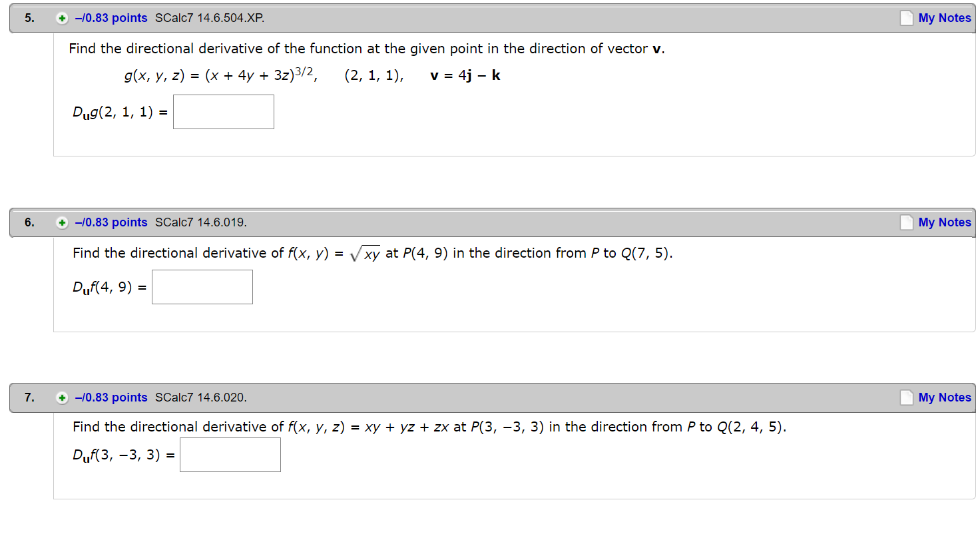Screen dimensions: 980x546
Task: Click the notes page icon beside problem 5's My Notes
Action: point(906,18)
